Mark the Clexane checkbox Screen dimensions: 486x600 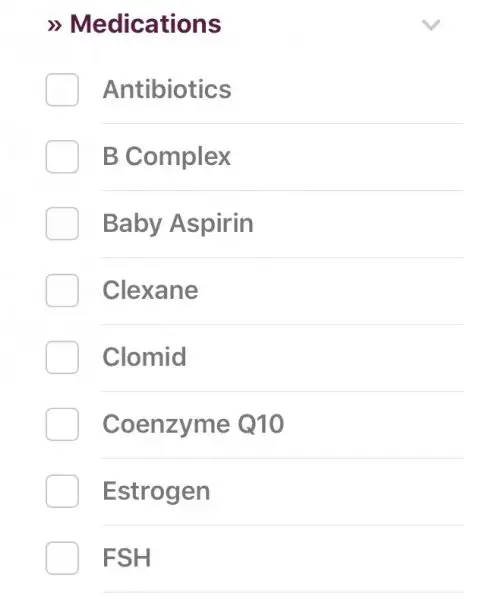62,290
